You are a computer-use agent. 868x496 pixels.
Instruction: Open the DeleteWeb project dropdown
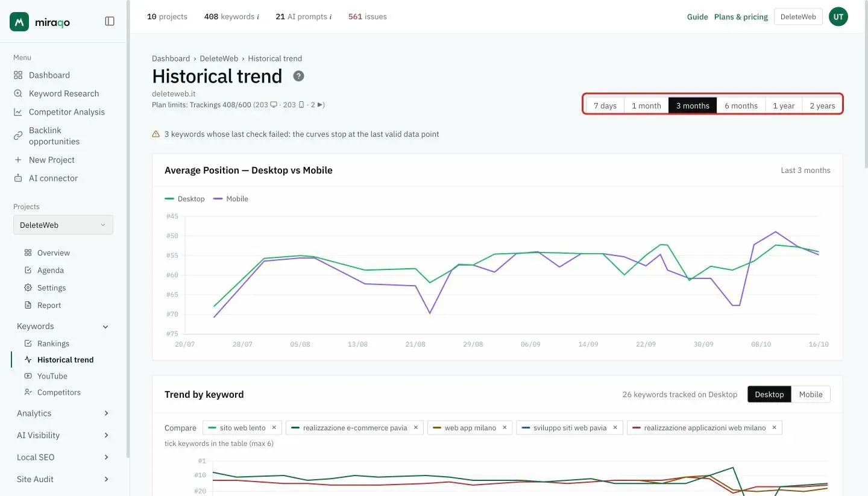63,225
